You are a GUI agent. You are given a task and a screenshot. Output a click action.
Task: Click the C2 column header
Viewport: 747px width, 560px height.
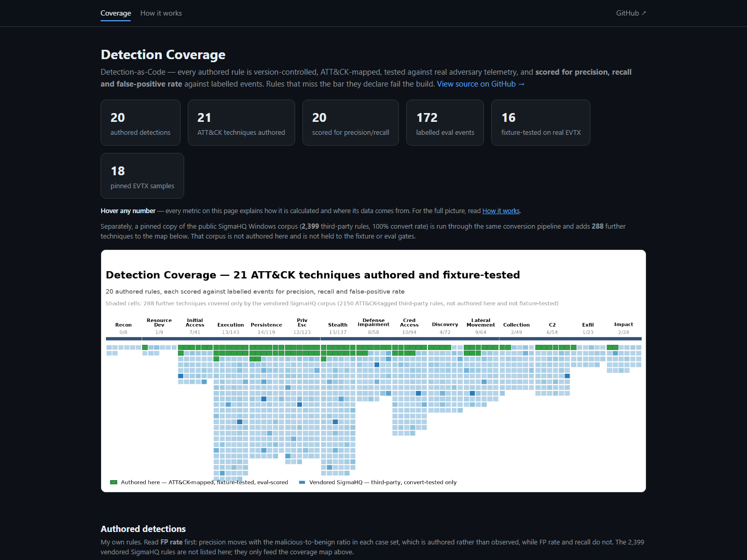(552, 325)
